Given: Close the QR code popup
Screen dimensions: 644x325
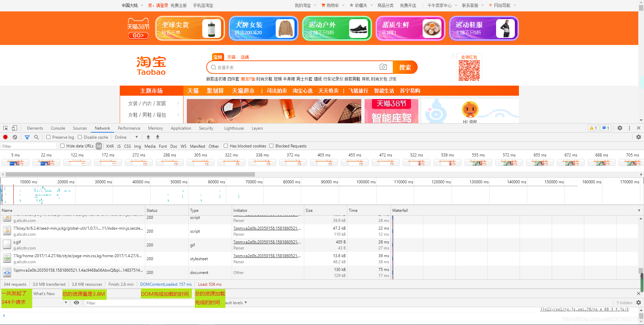Looking at the screenshot, I should [453, 56].
